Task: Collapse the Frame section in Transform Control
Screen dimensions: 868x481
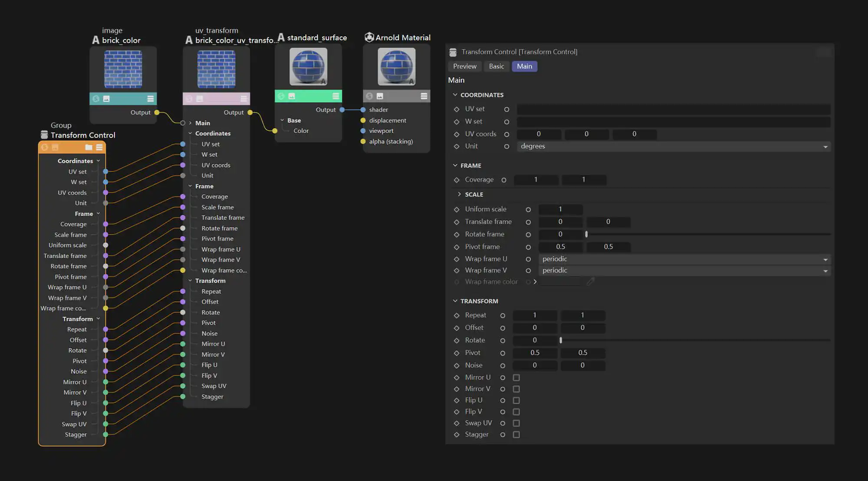Action: (x=455, y=165)
